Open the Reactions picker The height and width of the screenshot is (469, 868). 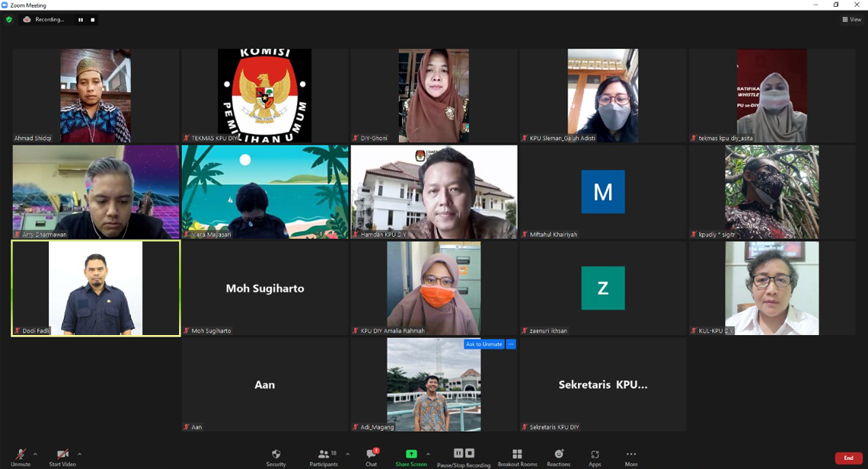[x=558, y=457]
